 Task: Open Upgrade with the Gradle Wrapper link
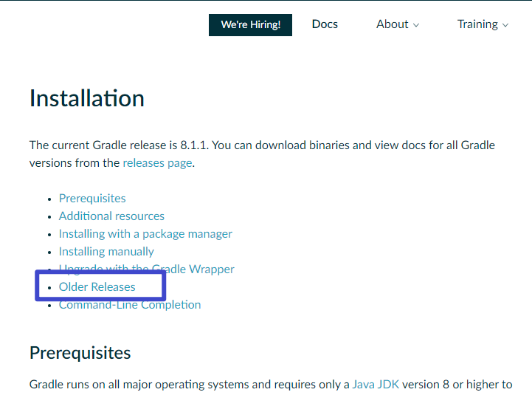point(146,269)
